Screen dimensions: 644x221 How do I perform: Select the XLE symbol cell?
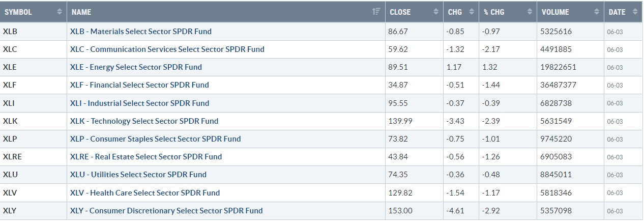tap(34, 67)
